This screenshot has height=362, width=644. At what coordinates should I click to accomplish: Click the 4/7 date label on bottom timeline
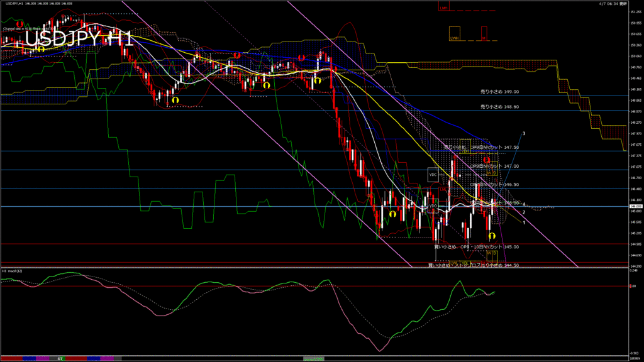point(60,359)
